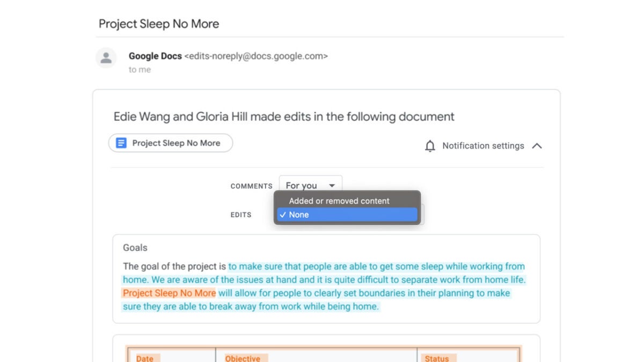Open the For you comments dropdown
Image resolution: width=644 pixels, height=362 pixels.
coord(310,185)
